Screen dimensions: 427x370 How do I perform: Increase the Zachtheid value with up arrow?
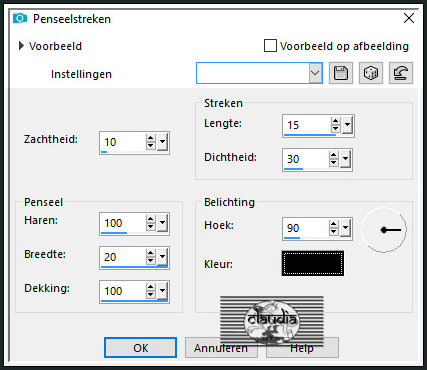coord(151,139)
